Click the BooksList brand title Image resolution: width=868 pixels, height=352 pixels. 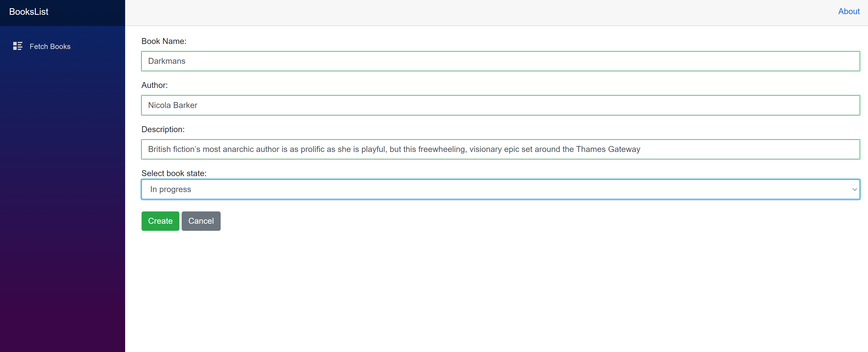click(x=29, y=12)
